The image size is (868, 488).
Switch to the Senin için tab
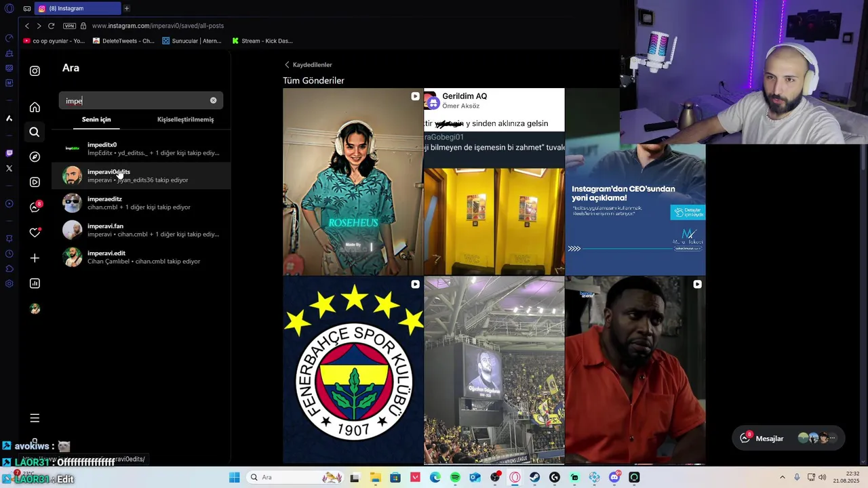click(x=96, y=119)
